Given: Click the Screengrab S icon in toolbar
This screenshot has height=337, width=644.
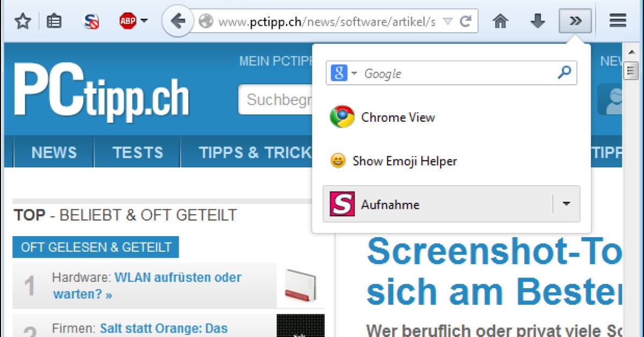Looking at the screenshot, I should 90,20.
